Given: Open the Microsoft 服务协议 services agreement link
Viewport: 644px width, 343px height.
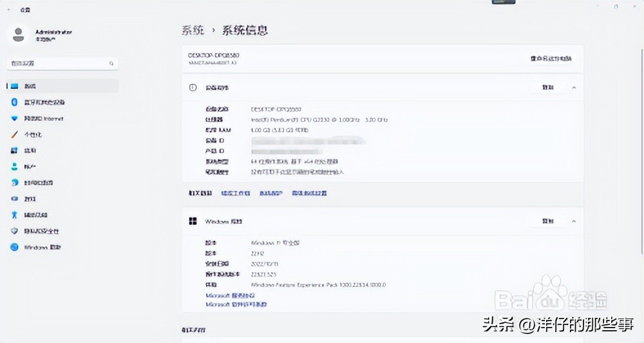Looking at the screenshot, I should pyautogui.click(x=231, y=295).
